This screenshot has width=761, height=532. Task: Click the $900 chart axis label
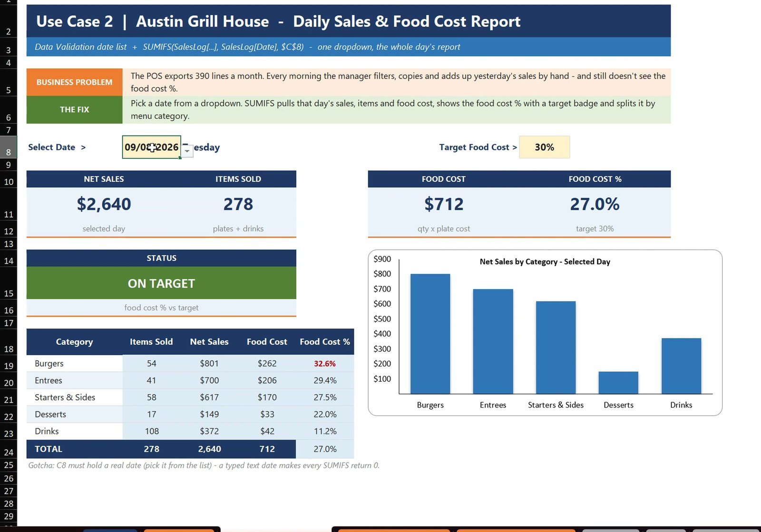point(382,259)
